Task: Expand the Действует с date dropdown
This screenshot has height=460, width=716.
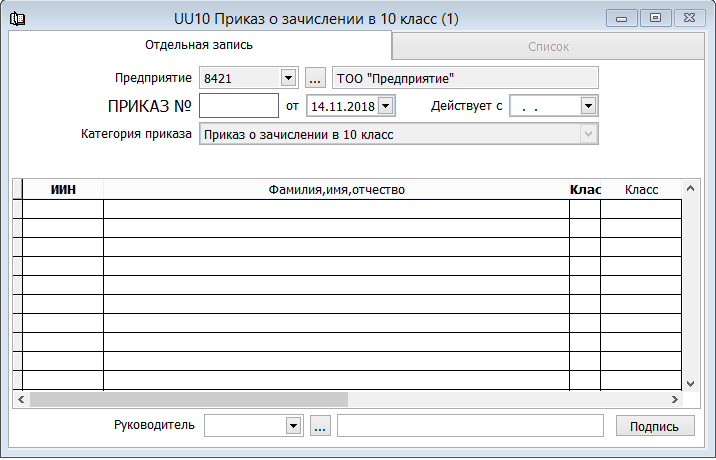Action: pos(588,106)
